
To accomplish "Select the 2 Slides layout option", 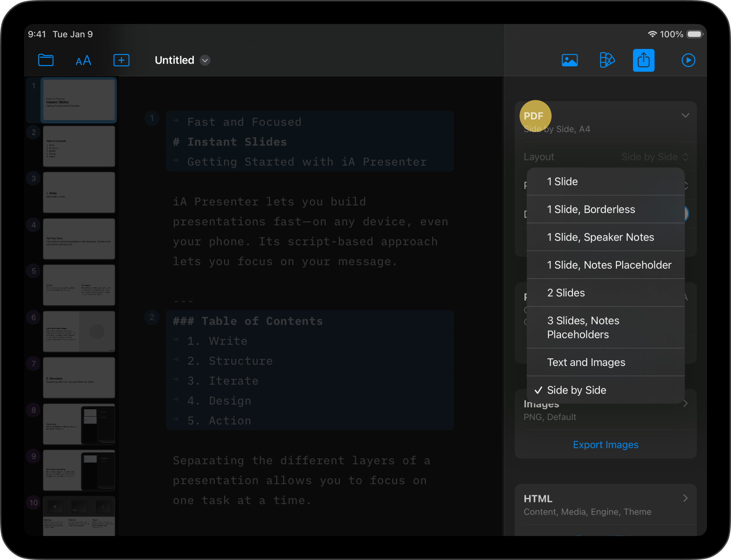I will click(x=566, y=293).
